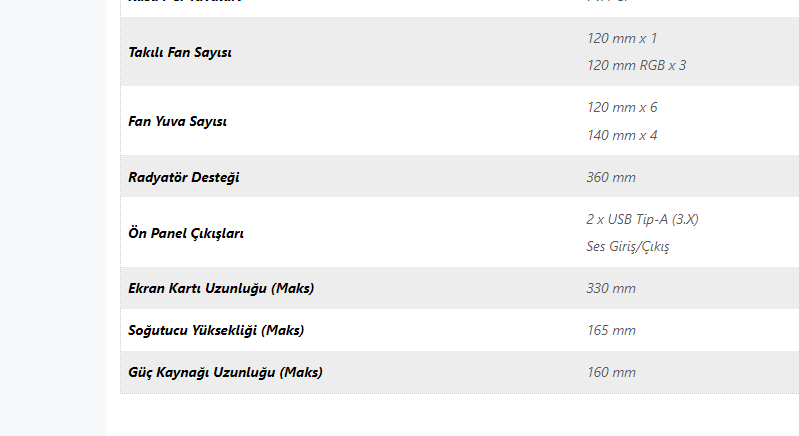
Task: Select the 160 mm power supply value
Action: [611, 372]
